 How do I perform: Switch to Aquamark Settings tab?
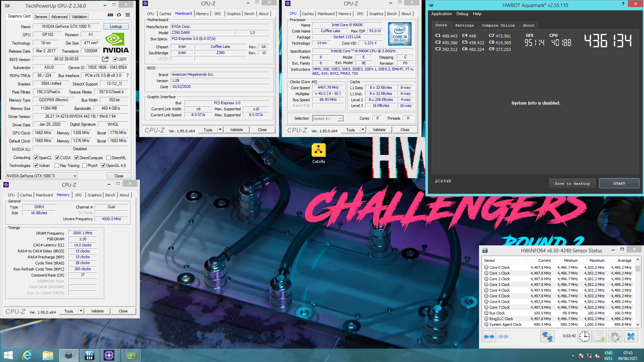pos(464,25)
